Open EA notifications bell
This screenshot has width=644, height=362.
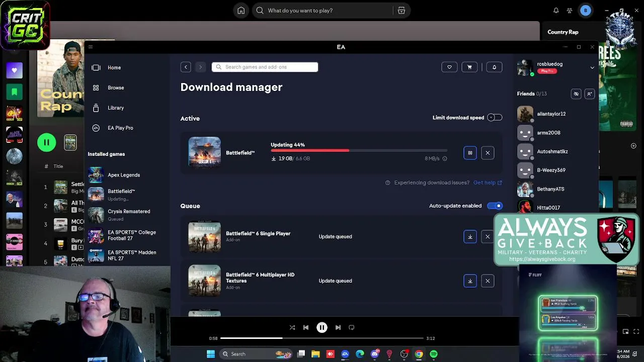[x=494, y=67]
